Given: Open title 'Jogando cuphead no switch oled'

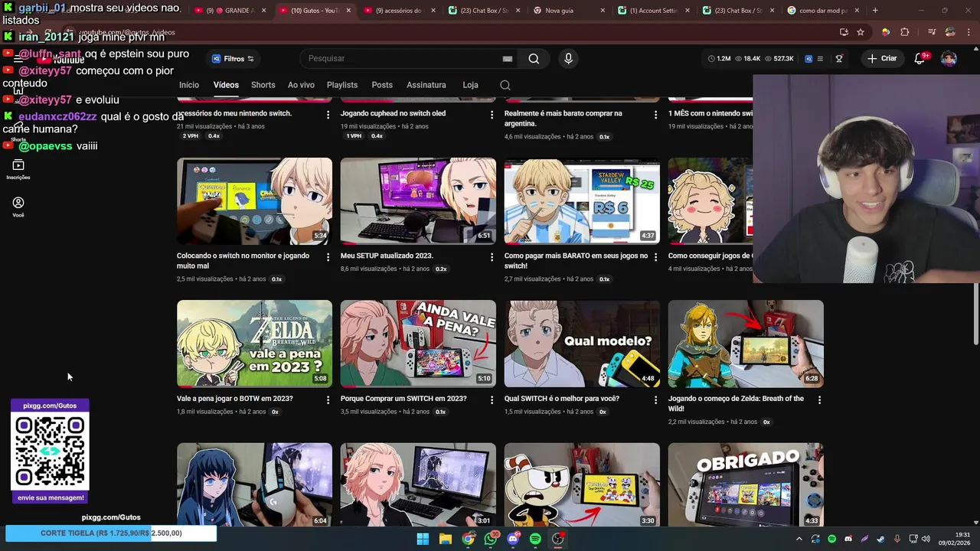Looking at the screenshot, I should coord(393,113).
